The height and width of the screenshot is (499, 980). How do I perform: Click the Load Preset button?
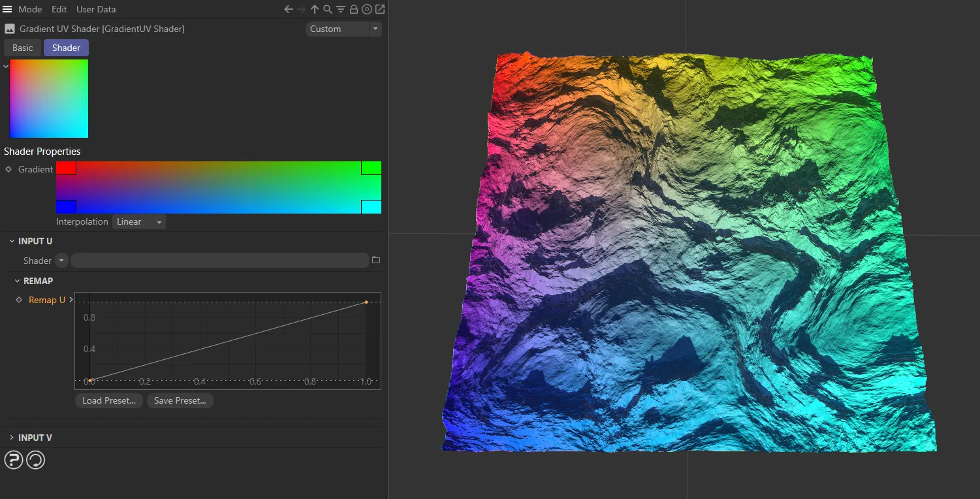[108, 400]
